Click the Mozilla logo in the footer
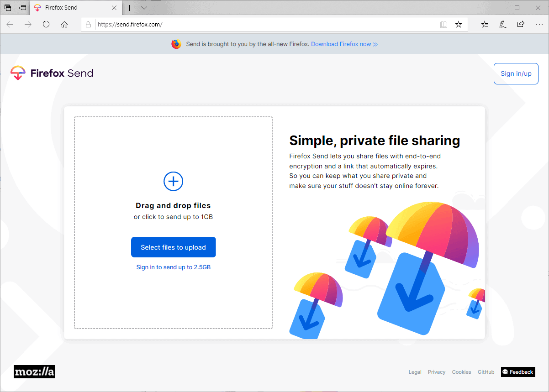The height and width of the screenshot is (392, 549). [x=34, y=371]
